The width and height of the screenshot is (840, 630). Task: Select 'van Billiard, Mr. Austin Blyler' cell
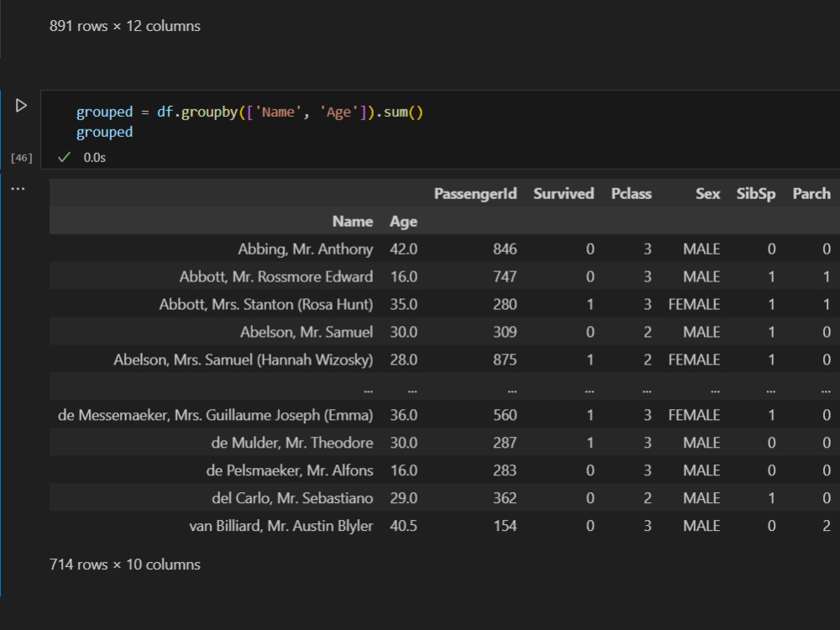pos(281,526)
